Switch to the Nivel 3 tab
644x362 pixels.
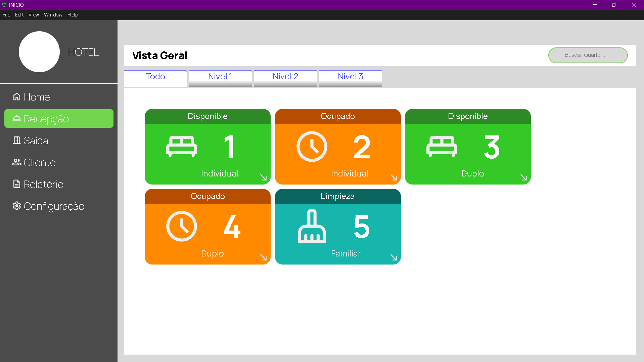(x=350, y=77)
